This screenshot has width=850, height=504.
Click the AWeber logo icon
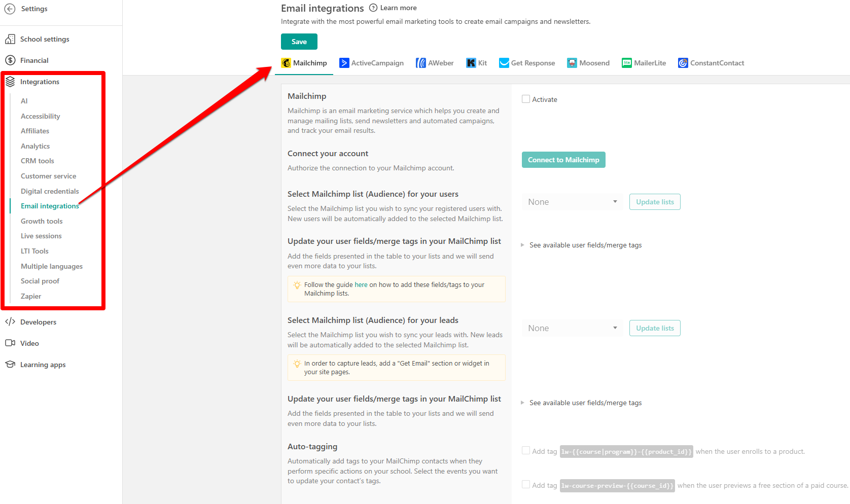[421, 63]
